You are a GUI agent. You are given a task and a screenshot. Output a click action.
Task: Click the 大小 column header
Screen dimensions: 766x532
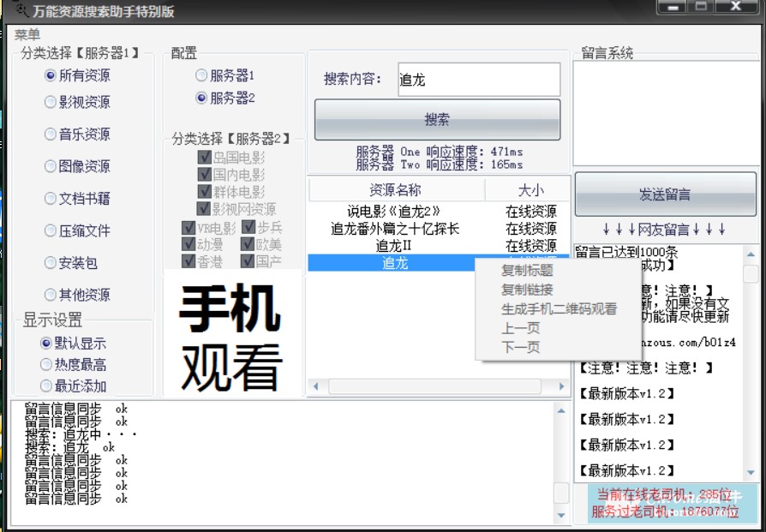click(x=530, y=190)
